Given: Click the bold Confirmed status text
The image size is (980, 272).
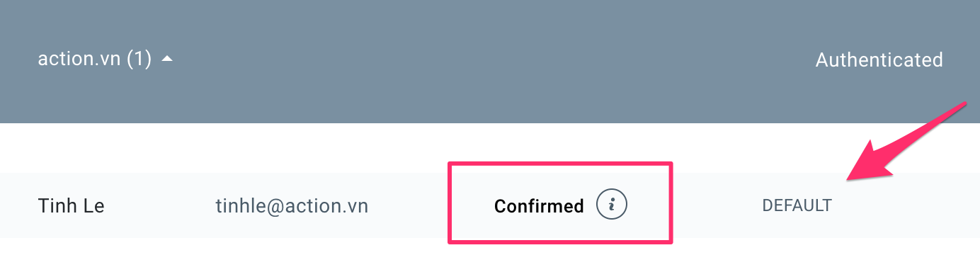Looking at the screenshot, I should coord(539,206).
